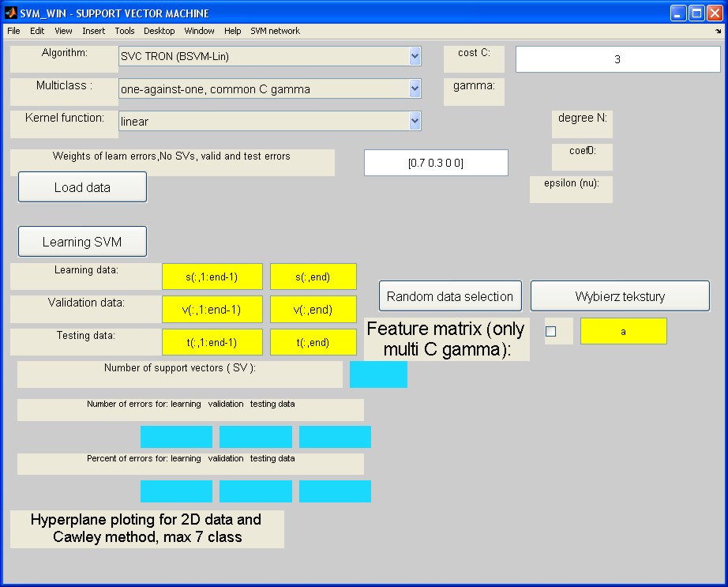The height and width of the screenshot is (587, 728).
Task: Click the Learning SVM button
Action: tap(82, 242)
